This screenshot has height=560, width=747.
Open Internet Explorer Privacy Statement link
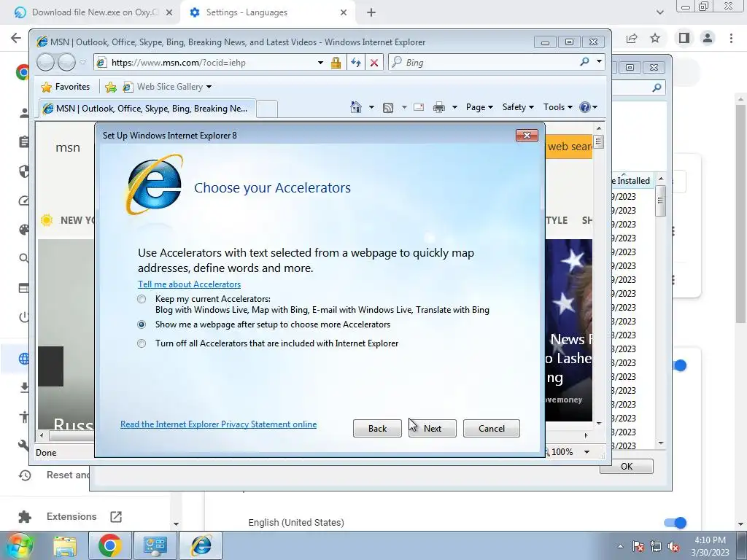coord(218,424)
